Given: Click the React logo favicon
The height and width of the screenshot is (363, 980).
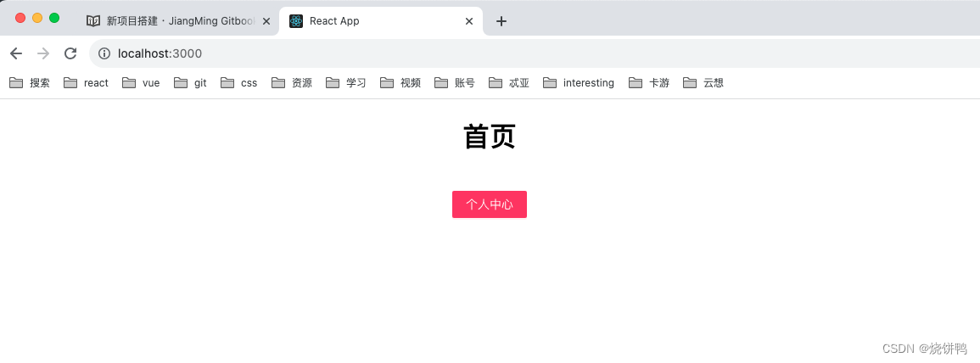Looking at the screenshot, I should point(296,21).
